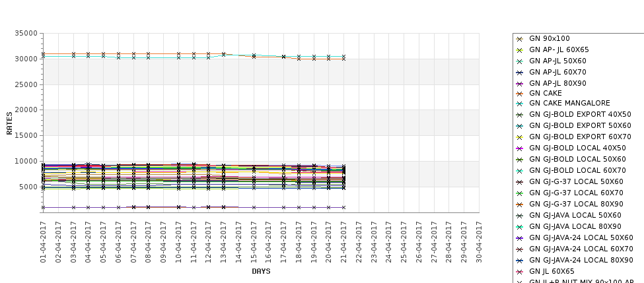The image size is (644, 283).
Task: Click the 17-04-2017 date label
Action: [x=283, y=242]
